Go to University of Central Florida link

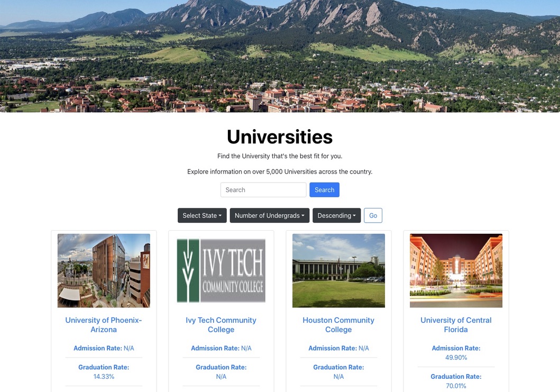click(x=456, y=325)
